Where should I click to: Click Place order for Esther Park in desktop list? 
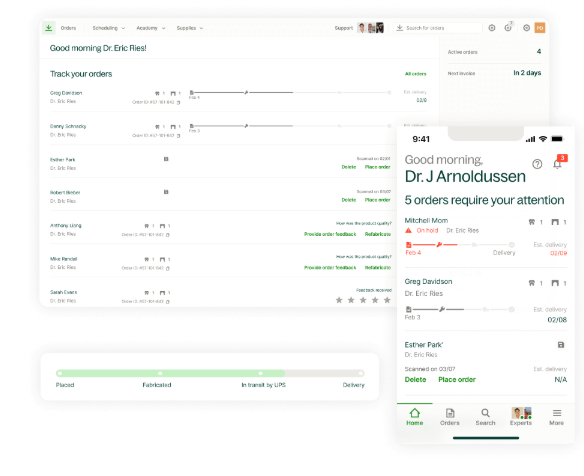tap(377, 167)
